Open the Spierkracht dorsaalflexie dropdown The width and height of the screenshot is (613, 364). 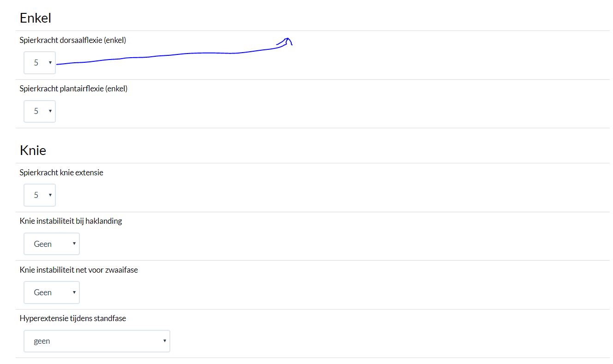pyautogui.click(x=39, y=63)
